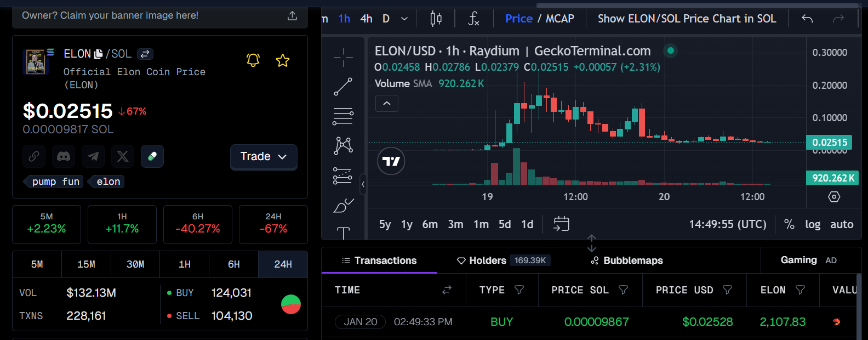Open the Discord social link icon

point(64,156)
